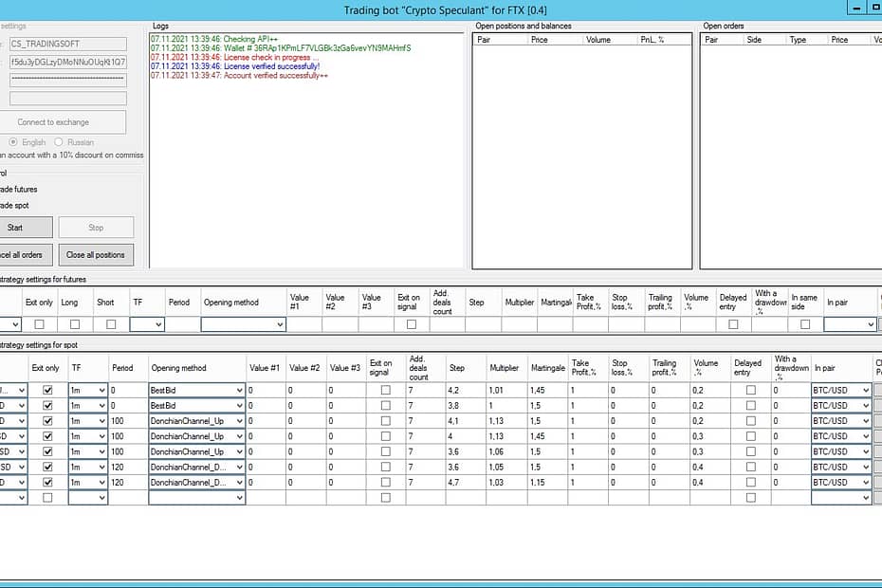Toggle futures Exit on signal checkbox

(412, 324)
